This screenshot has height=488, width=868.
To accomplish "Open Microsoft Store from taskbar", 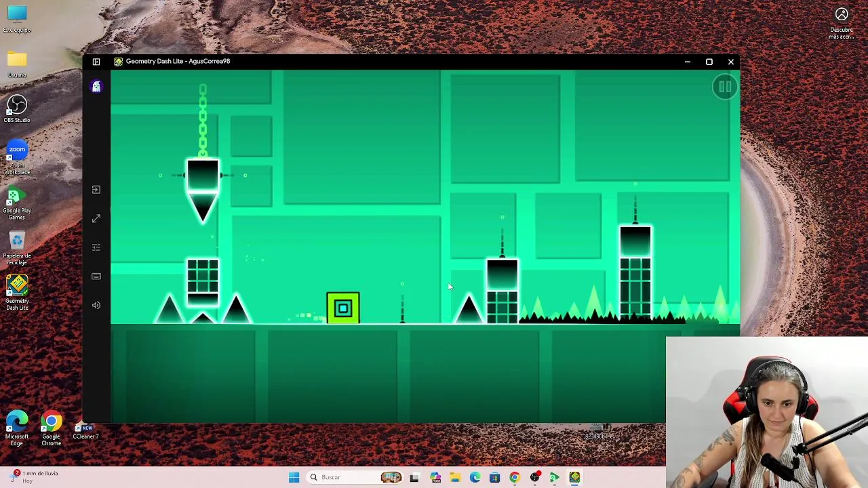I will [494, 477].
